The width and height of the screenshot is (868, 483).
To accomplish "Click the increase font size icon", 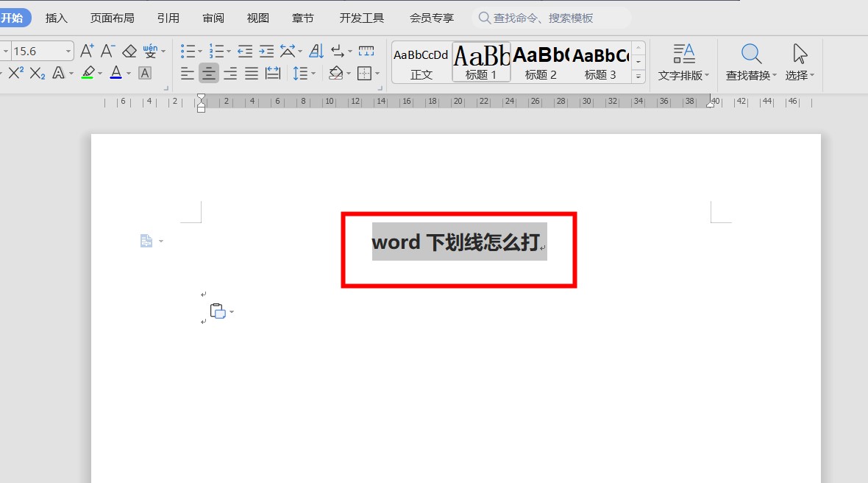I will pyautogui.click(x=87, y=51).
